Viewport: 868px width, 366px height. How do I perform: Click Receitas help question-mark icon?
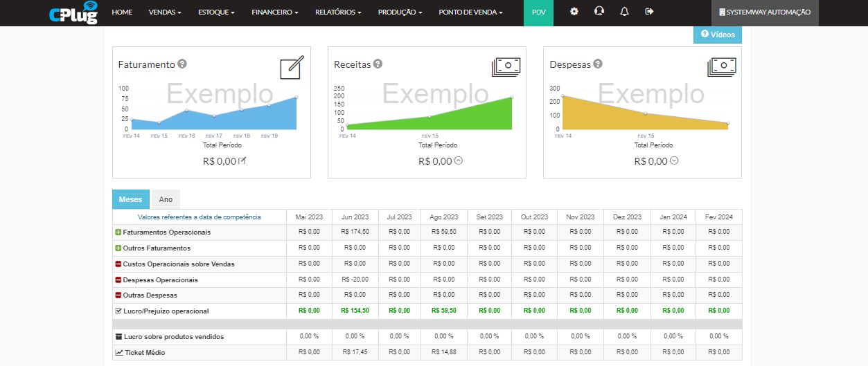coord(378,64)
